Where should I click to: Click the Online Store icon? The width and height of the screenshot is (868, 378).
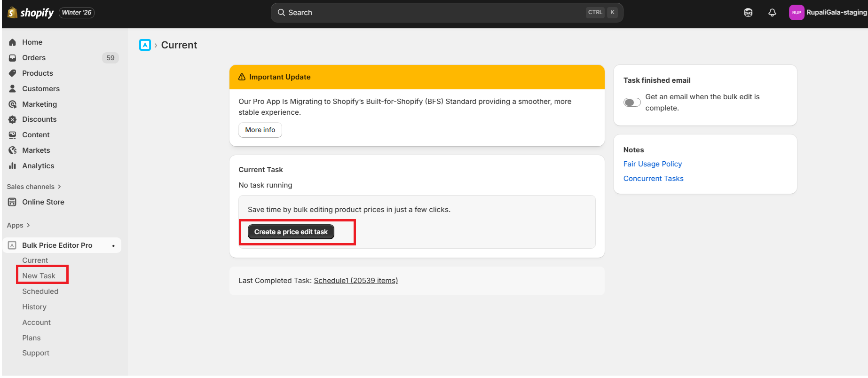coord(13,202)
